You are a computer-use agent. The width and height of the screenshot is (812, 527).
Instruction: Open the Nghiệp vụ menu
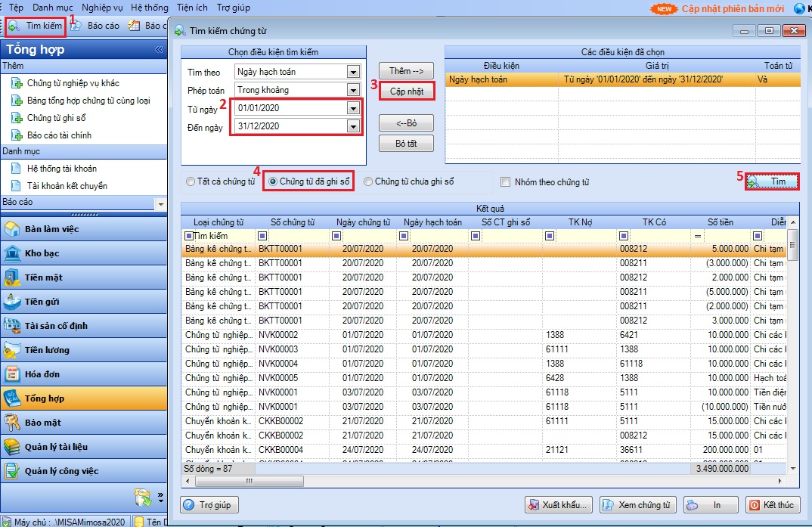(102, 7)
